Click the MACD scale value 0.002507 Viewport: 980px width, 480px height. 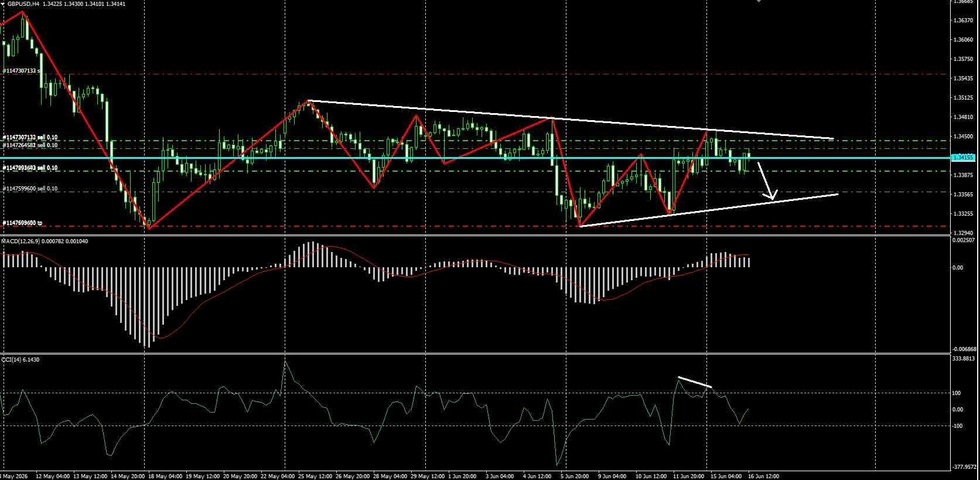click(964, 240)
